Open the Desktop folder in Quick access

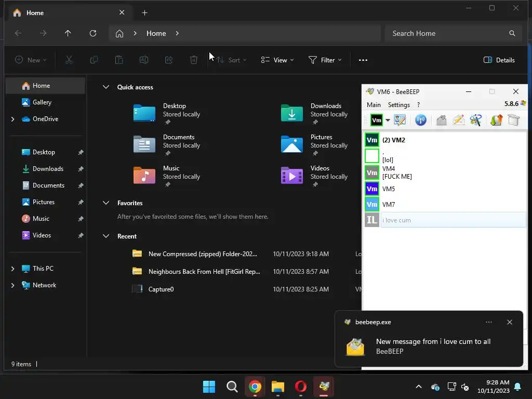pos(167,113)
